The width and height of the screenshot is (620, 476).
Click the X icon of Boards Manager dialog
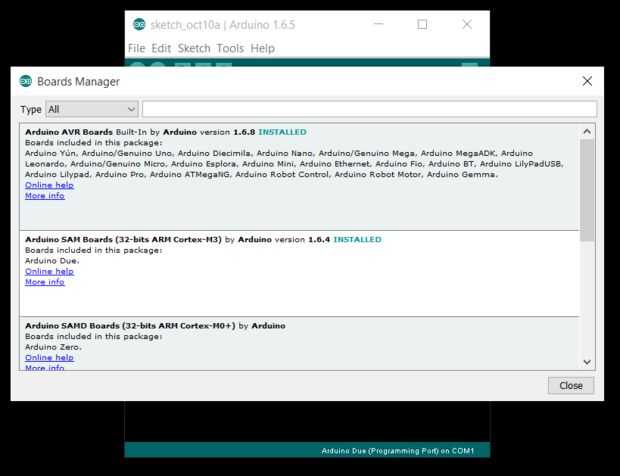(x=587, y=81)
